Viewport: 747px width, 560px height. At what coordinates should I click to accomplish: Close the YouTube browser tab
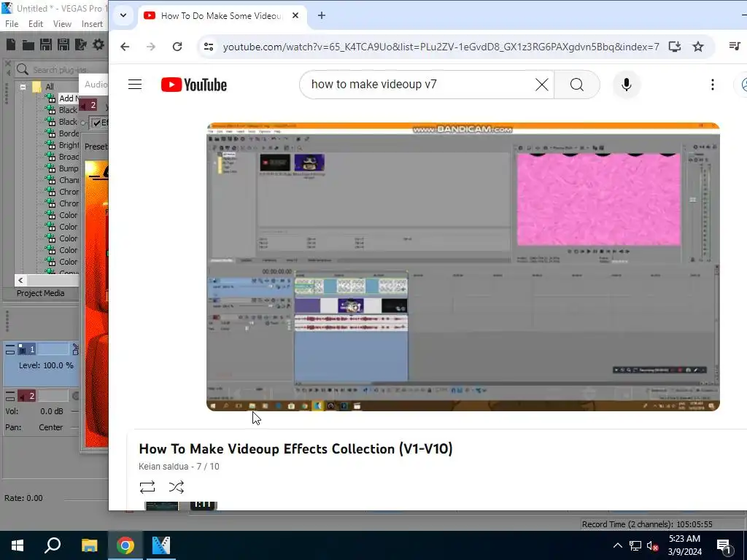(x=295, y=16)
